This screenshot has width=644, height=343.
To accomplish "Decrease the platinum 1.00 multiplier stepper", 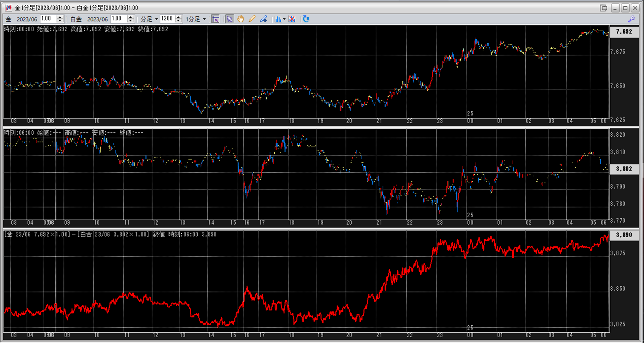I will [x=130, y=21].
